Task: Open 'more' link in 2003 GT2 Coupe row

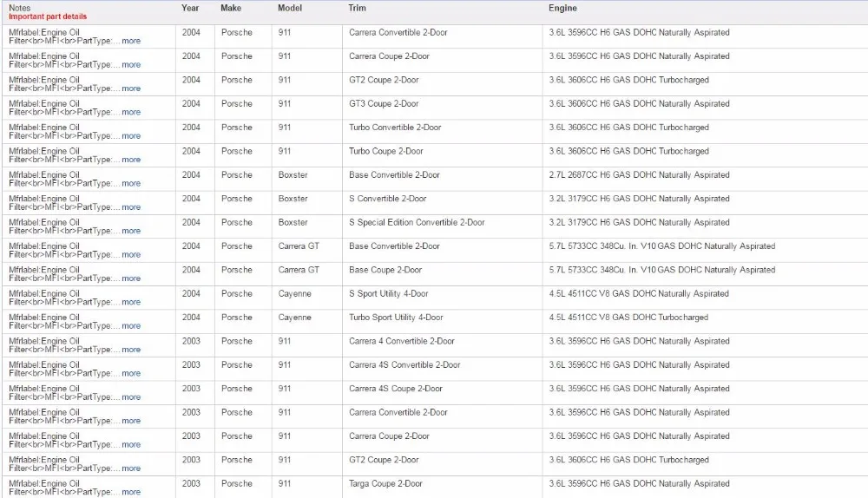Action: click(131, 469)
